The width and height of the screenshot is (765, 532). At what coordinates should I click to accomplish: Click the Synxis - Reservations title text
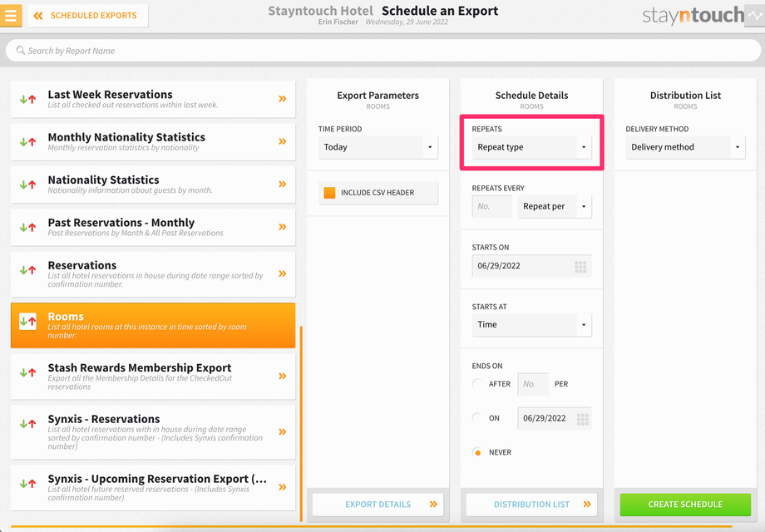pyautogui.click(x=103, y=419)
